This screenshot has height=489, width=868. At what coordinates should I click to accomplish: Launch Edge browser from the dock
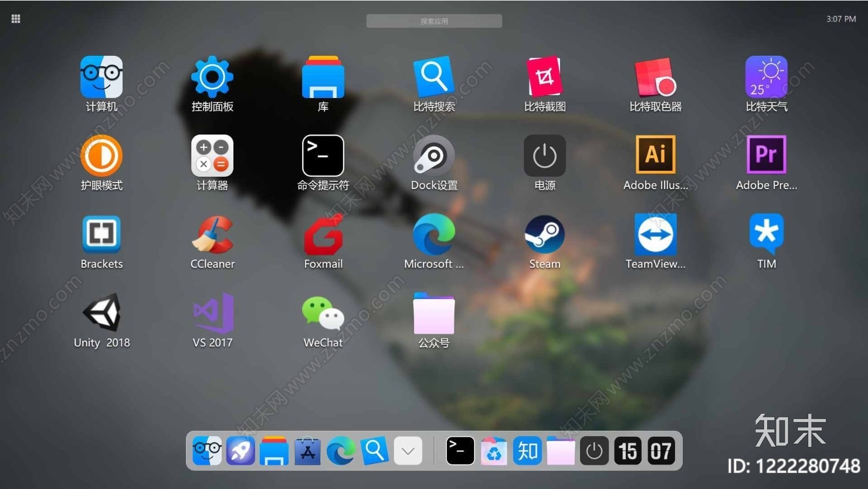point(341,451)
